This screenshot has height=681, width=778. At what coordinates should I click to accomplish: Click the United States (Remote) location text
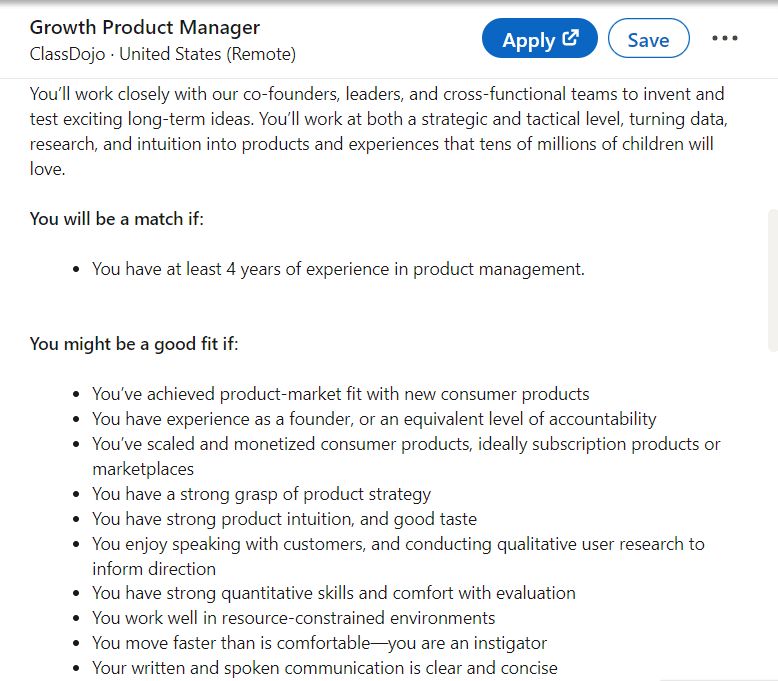pos(207,54)
